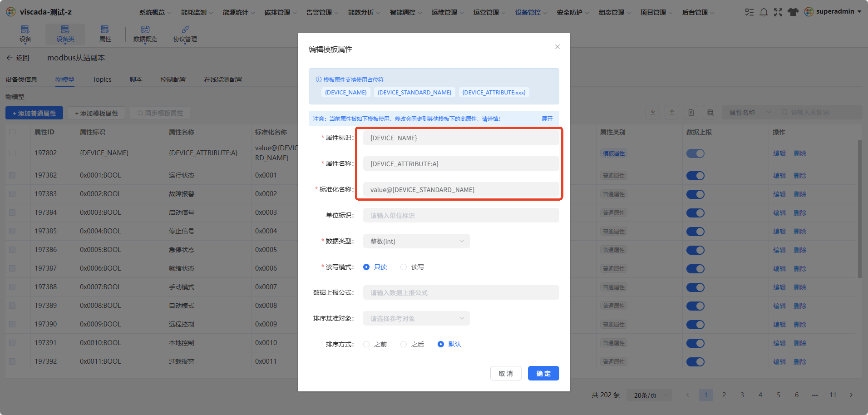Click the 数据上报公式 input field
Viewport: 868px width, 415px height.
[x=461, y=292]
